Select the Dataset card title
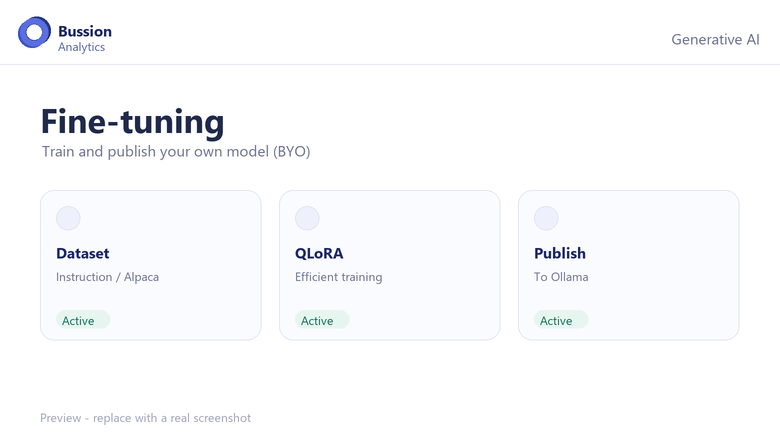The width and height of the screenshot is (780, 439). 83,253
